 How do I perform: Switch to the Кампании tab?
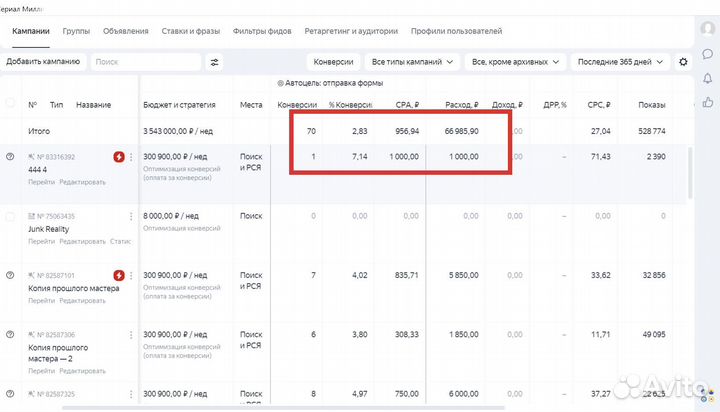[31, 31]
